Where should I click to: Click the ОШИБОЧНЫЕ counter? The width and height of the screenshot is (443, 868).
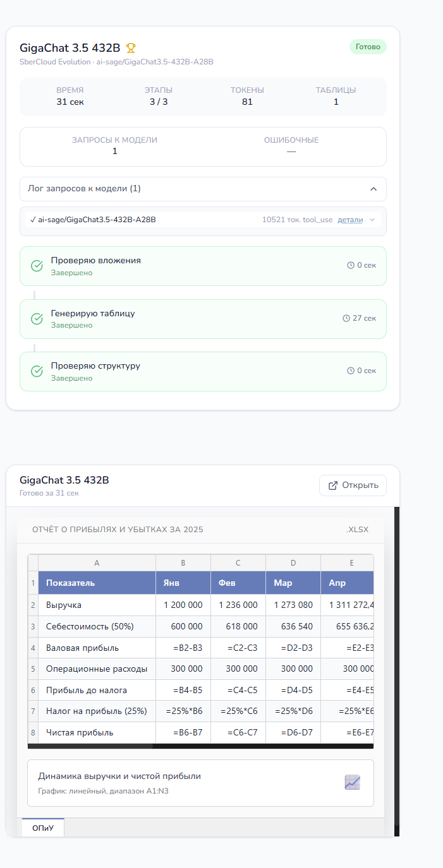[x=291, y=146]
